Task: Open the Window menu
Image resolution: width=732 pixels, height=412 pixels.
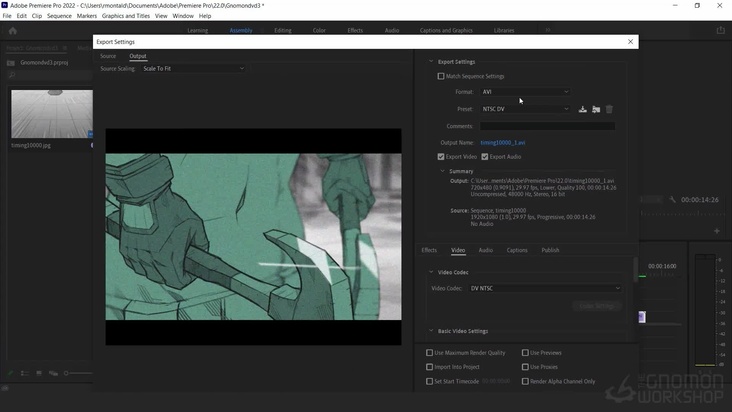Action: [x=183, y=16]
